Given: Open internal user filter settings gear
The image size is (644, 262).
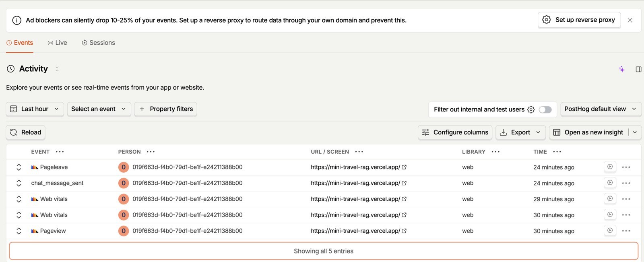Looking at the screenshot, I should pos(531,109).
